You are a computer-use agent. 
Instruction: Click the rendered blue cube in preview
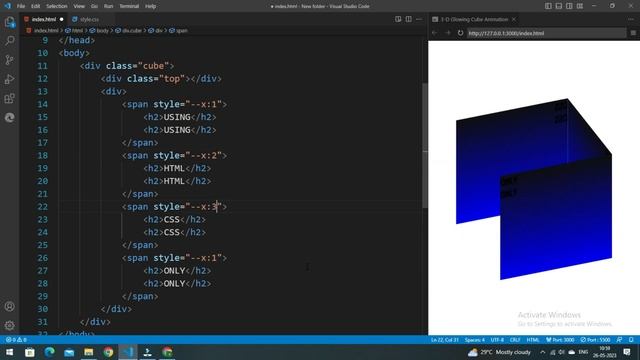(534, 189)
